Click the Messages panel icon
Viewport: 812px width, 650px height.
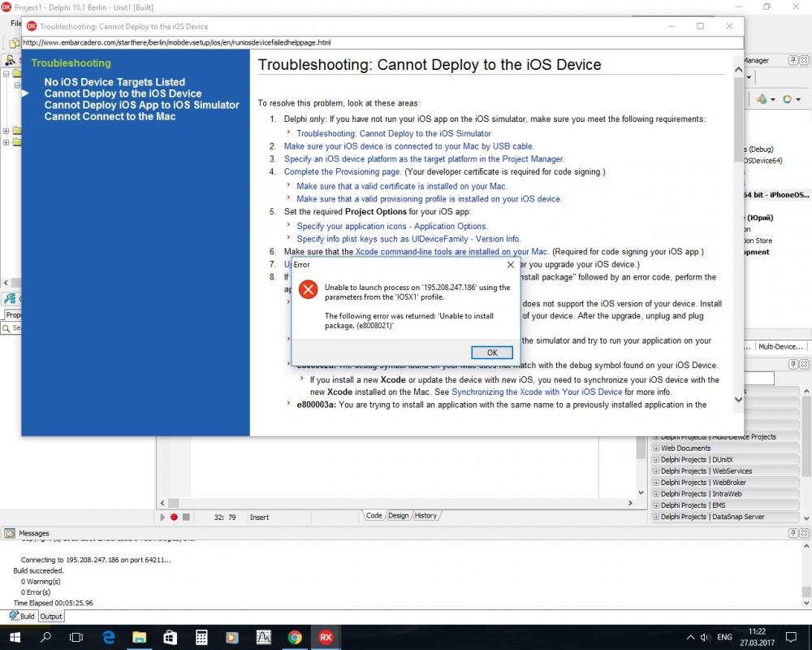[9, 533]
